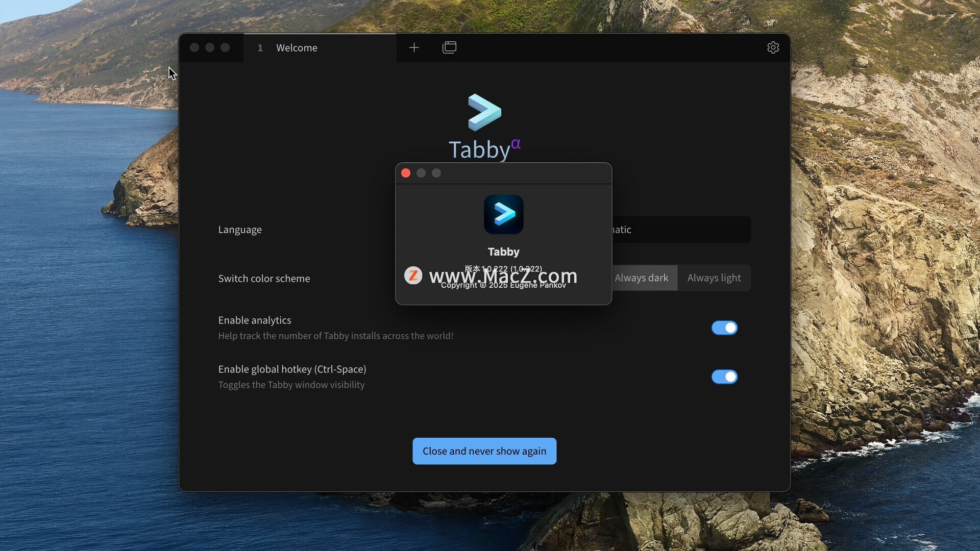Toggle the Enable analytics switch
980x551 pixels.
click(x=724, y=328)
